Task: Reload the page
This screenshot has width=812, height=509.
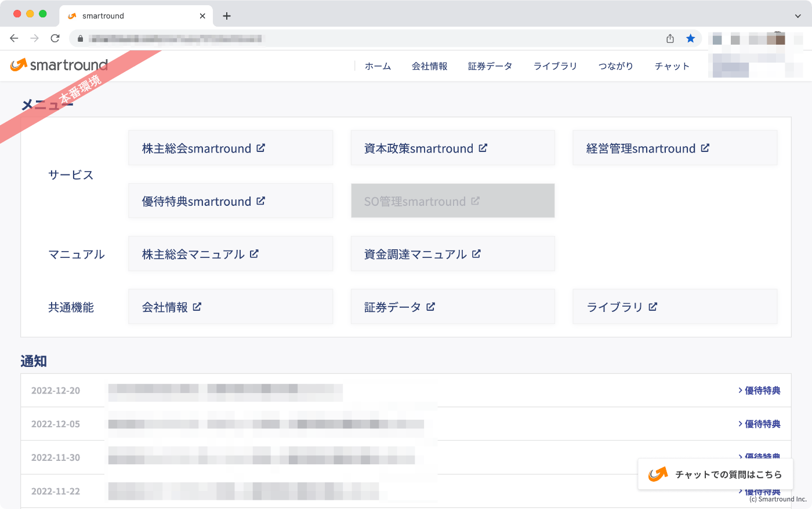Action: point(55,38)
